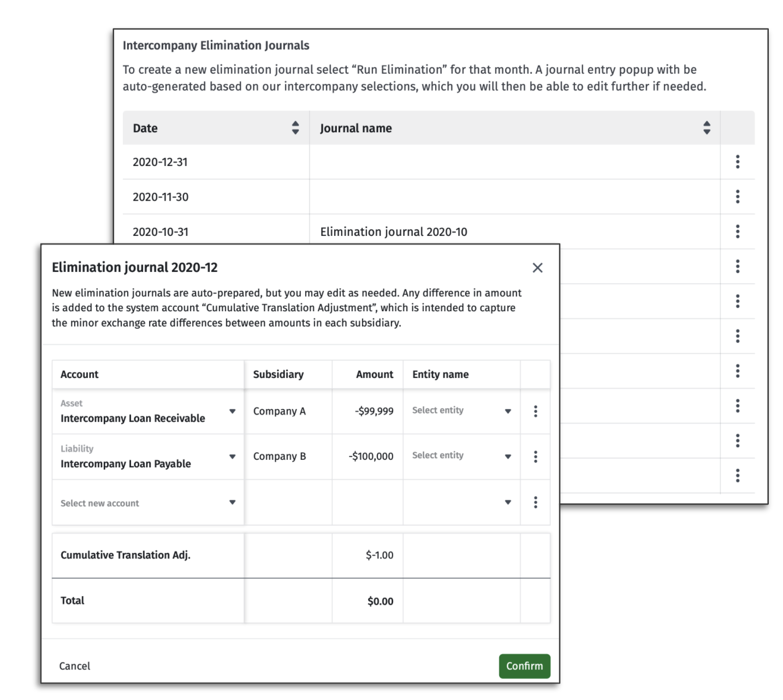Open row options for Intercompany Loan Receivable

[x=535, y=412]
